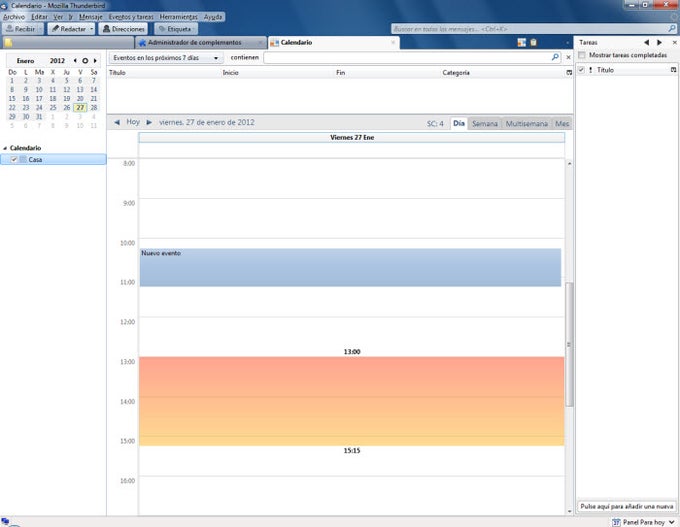This screenshot has width=680, height=527.
Task: Click global message search magnifier icon
Action: [671, 29]
